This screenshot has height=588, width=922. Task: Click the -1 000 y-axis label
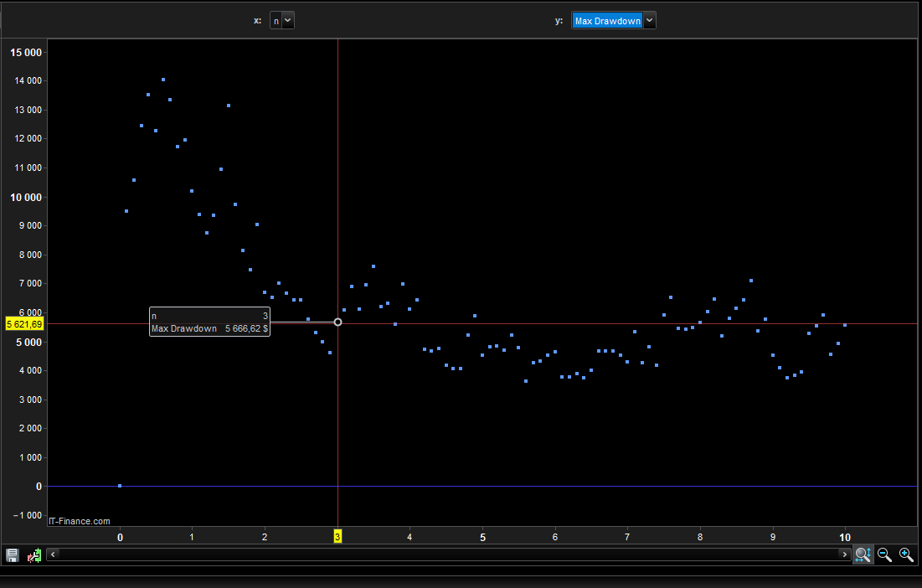point(27,515)
